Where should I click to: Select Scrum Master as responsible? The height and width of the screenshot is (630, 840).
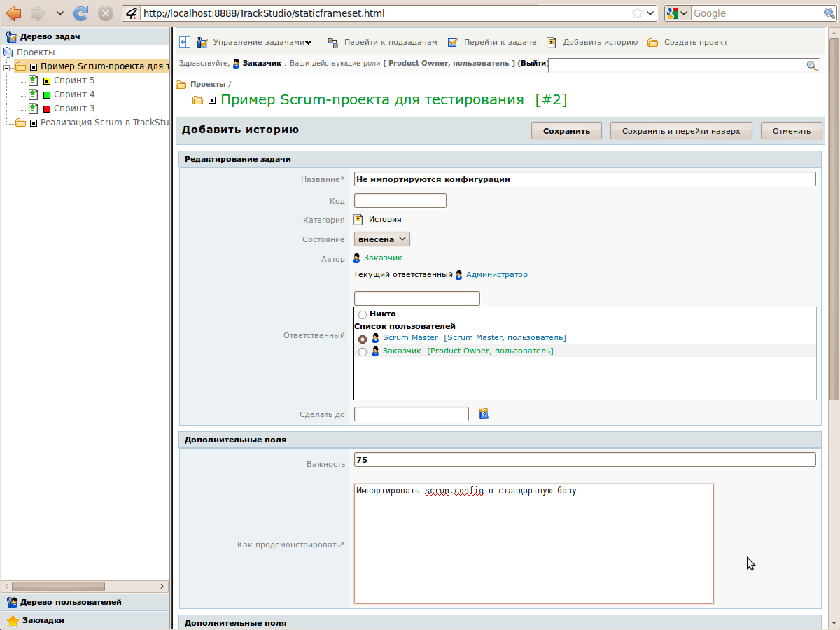[x=363, y=339]
